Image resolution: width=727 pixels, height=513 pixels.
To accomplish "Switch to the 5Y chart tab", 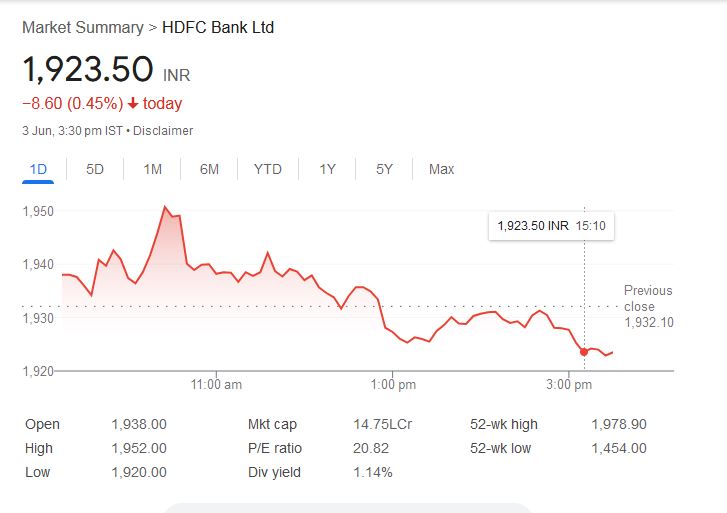I will coord(384,169).
